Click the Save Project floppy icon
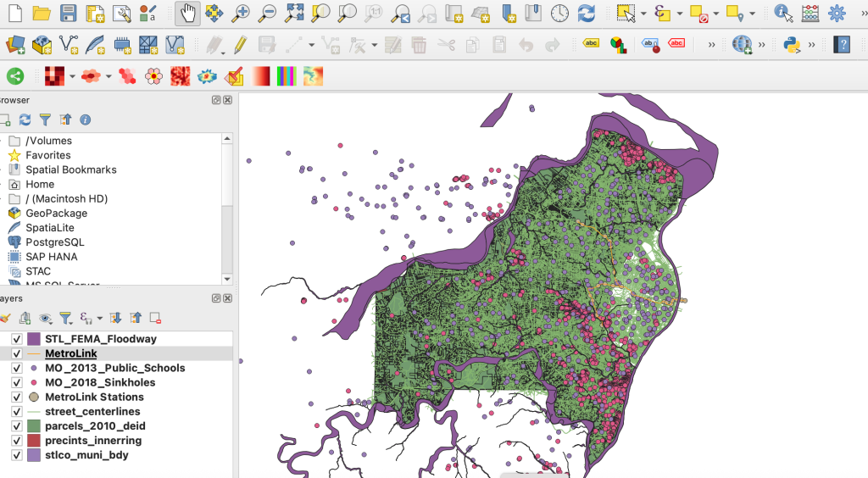The image size is (868, 478). pyautogui.click(x=69, y=14)
